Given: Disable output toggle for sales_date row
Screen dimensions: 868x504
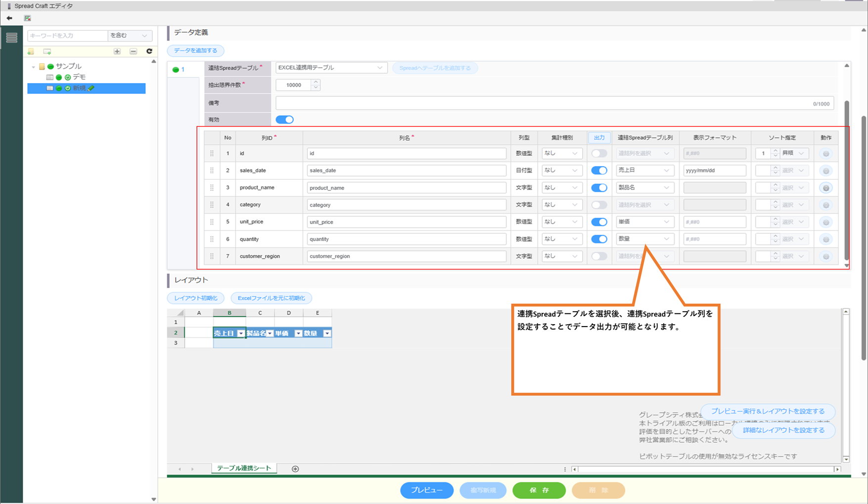Looking at the screenshot, I should point(599,170).
